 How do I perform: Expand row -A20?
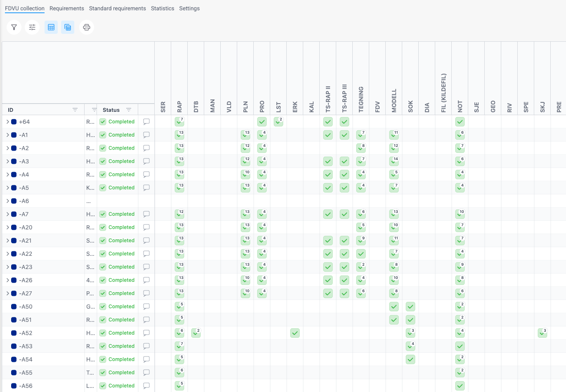7,227
